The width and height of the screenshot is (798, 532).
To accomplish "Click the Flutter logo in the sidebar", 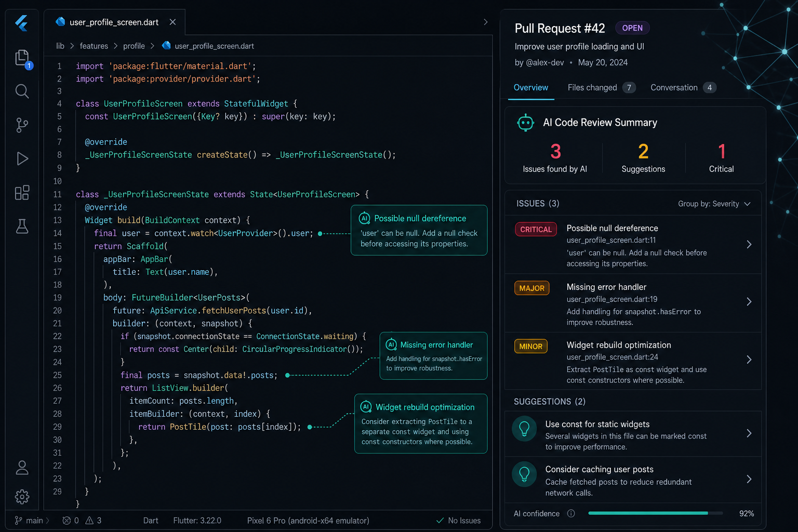I will (x=21, y=23).
